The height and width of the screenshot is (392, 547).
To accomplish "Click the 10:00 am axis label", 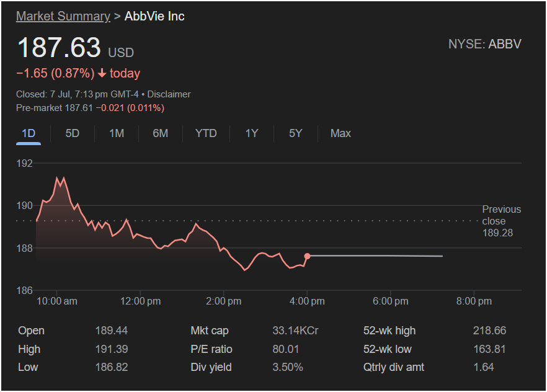I will (57, 301).
